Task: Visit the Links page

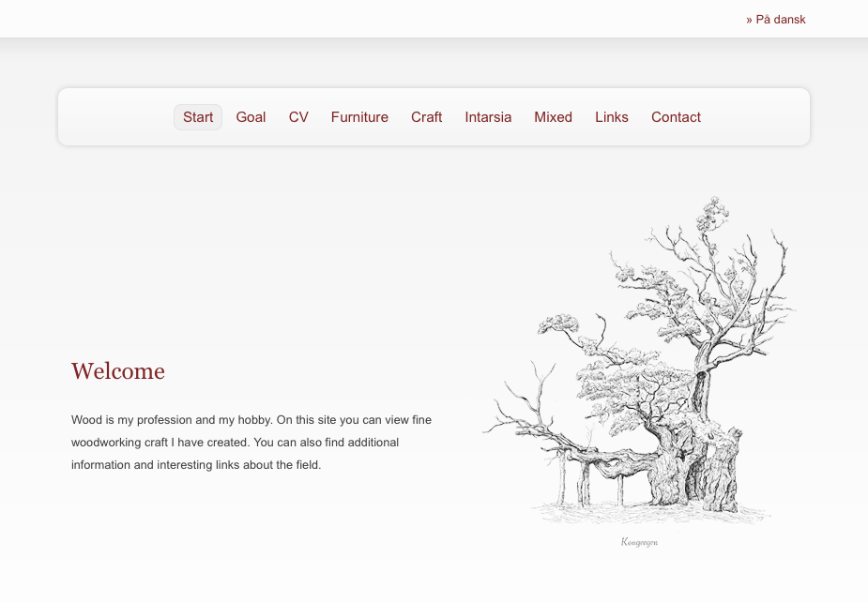Action: point(611,117)
